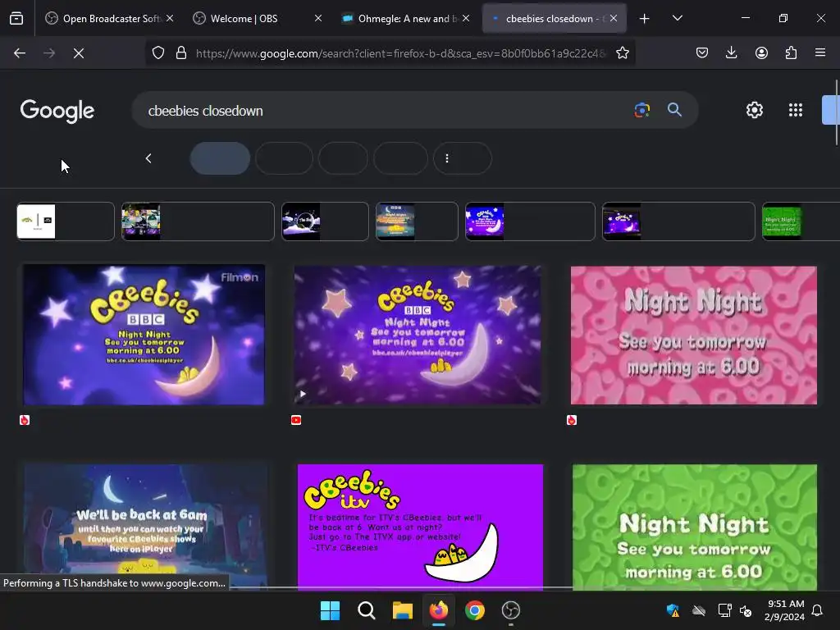The height and width of the screenshot is (630, 840).
Task: Open OBS Studio from the taskbar
Action: click(x=510, y=610)
